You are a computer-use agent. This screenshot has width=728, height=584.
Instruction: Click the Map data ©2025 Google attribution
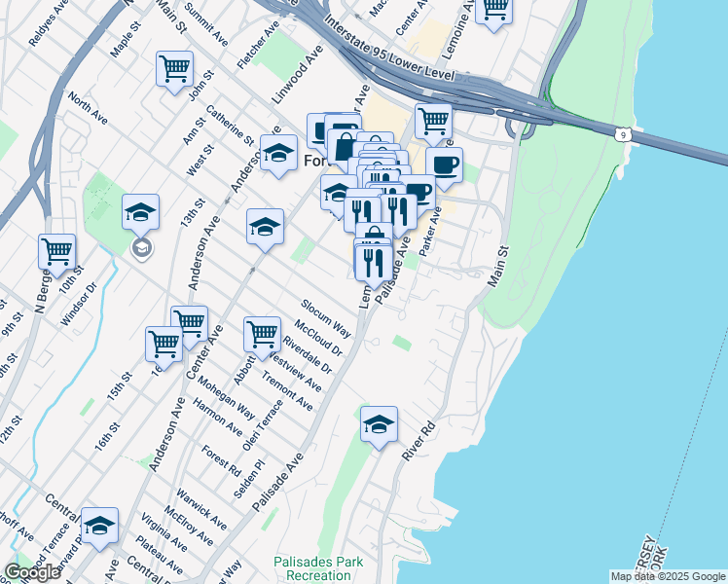pyautogui.click(x=668, y=577)
